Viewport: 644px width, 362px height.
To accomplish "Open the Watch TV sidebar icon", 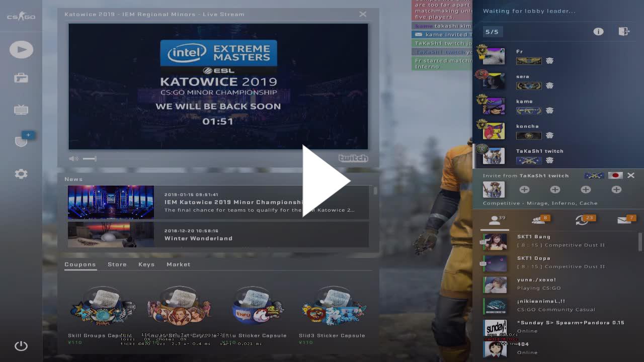I will (x=21, y=110).
